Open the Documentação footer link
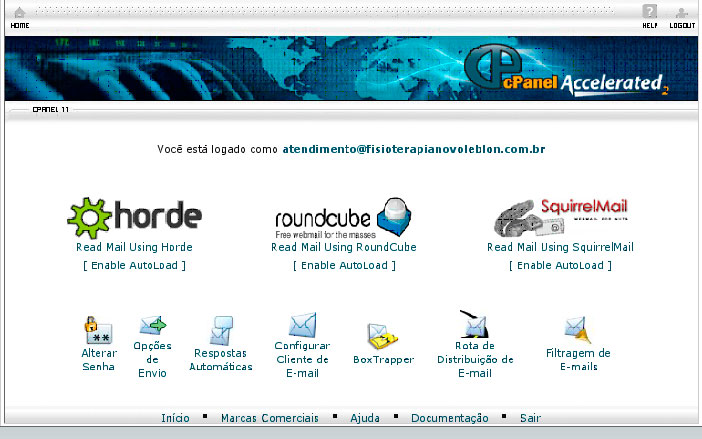Image resolution: width=702 pixels, height=439 pixels. coord(449,418)
